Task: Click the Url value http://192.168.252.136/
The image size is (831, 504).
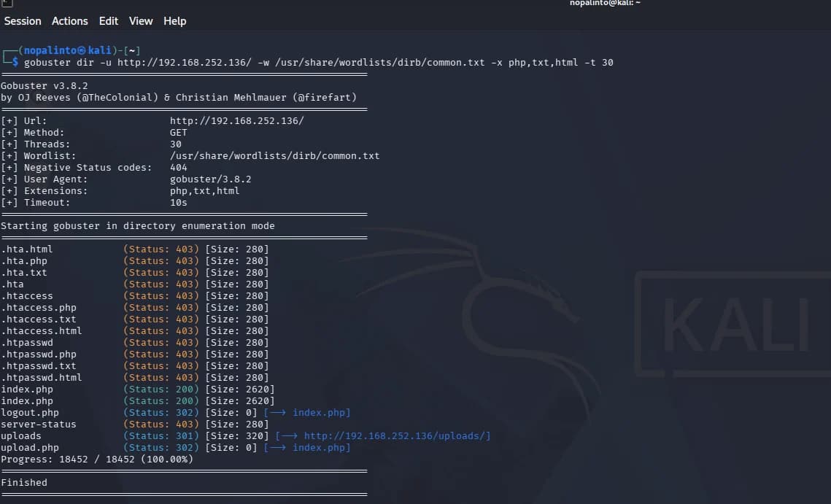Action: coord(237,121)
